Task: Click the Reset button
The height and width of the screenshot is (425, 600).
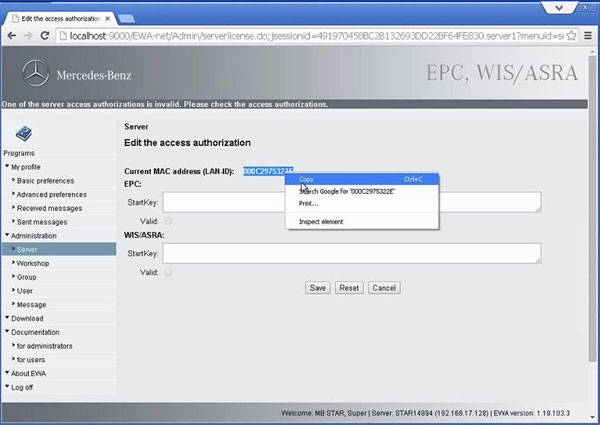Action: [x=349, y=288]
